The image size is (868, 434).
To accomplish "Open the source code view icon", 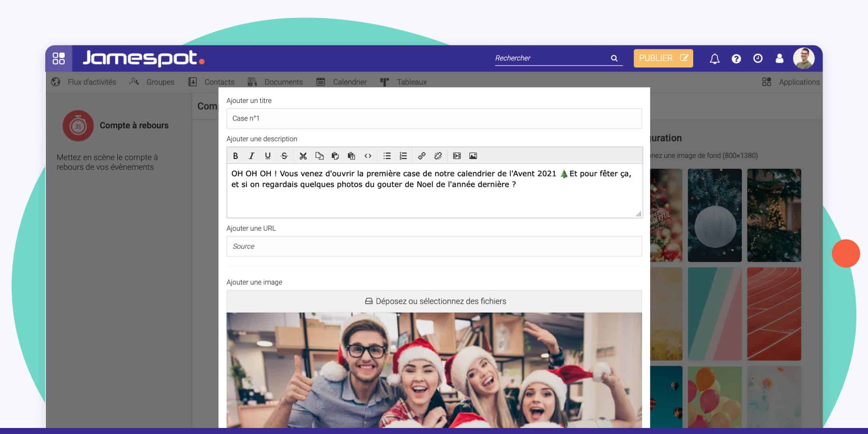I will coord(368,156).
